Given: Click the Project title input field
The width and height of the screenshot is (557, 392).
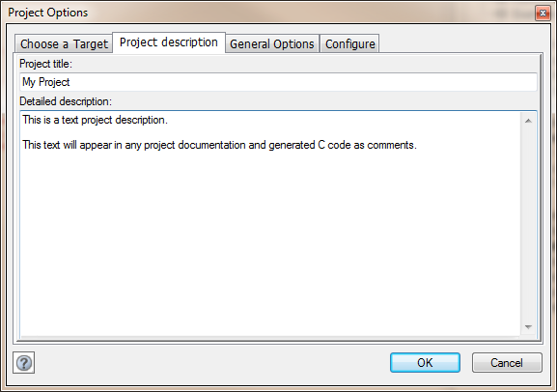Looking at the screenshot, I should tap(278, 82).
